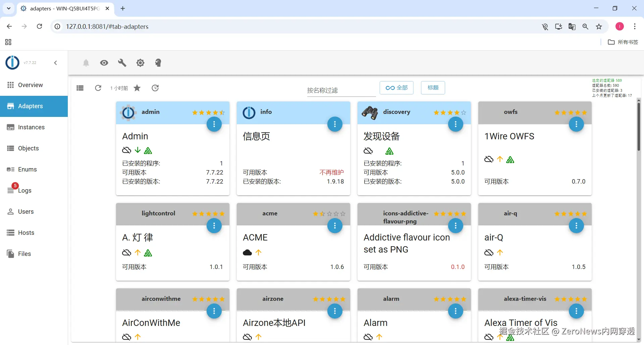
Task: Open the Instances page
Action: coord(34,127)
